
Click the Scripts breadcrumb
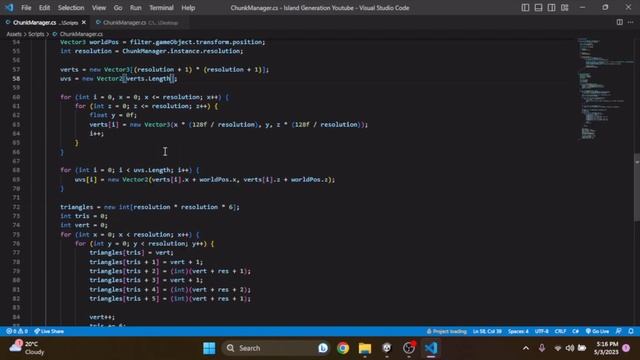[x=36, y=34]
